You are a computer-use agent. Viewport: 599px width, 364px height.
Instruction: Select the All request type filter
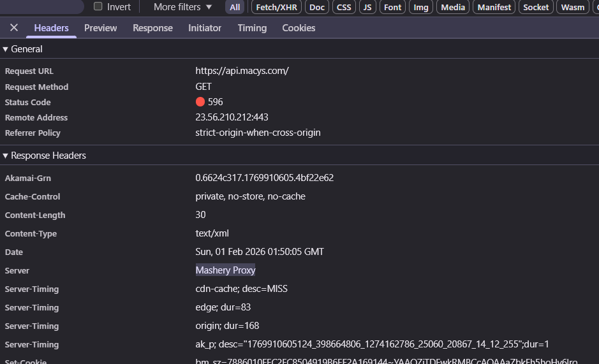235,7
